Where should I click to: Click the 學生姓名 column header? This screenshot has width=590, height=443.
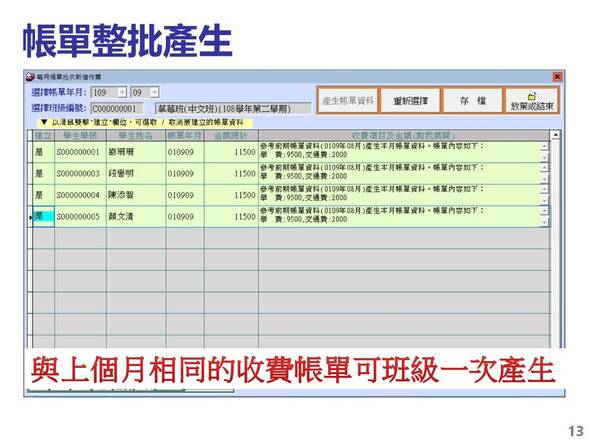(136, 135)
